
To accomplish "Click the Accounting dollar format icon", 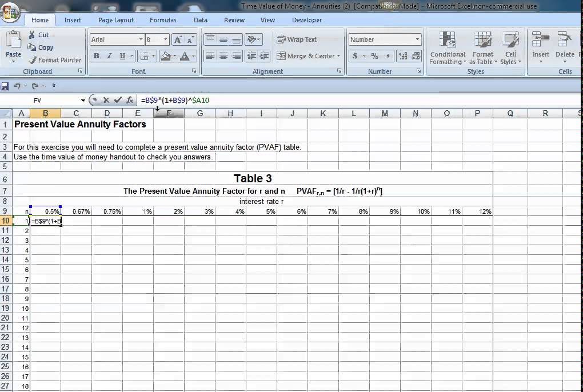I will [x=355, y=56].
